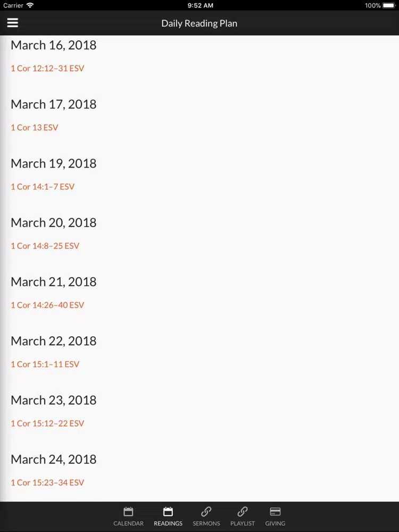Go to the GIVING tab label
This screenshot has width=399, height=532.
(275, 523)
